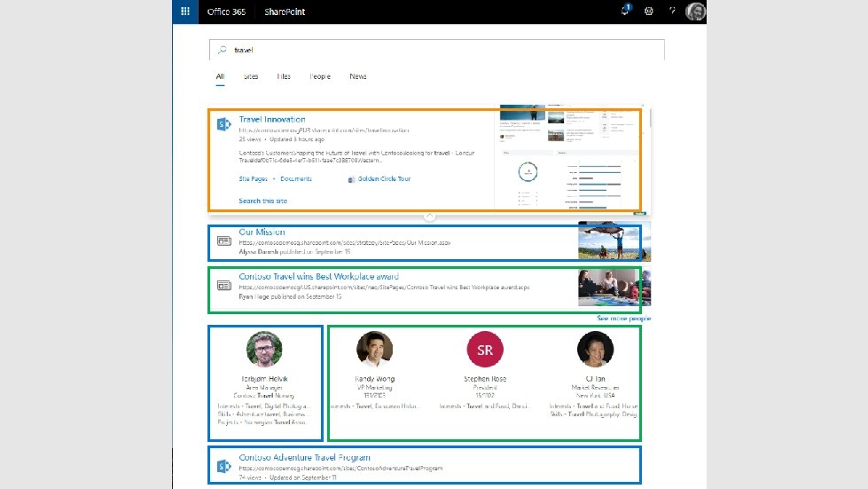The width and height of the screenshot is (868, 489).
Task: Click inside the search box containing travel
Action: point(437,50)
